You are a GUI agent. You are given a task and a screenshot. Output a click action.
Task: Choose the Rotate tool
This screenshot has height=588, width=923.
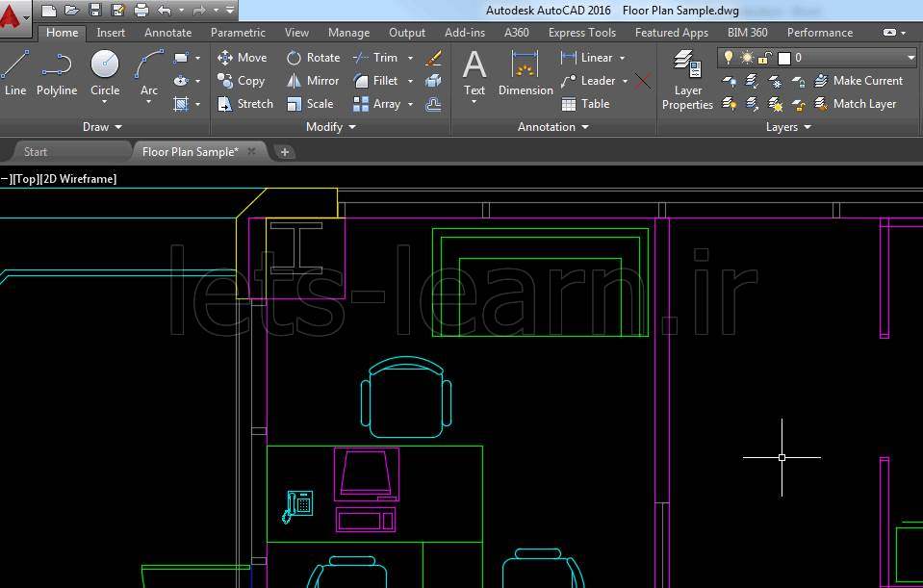tap(313, 58)
